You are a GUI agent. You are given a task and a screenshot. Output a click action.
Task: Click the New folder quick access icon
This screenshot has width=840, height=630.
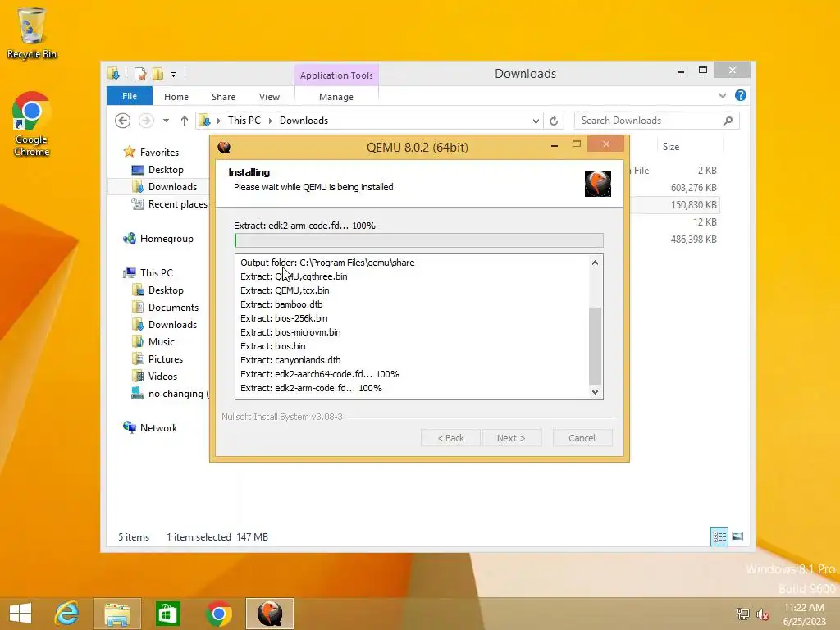(x=158, y=73)
